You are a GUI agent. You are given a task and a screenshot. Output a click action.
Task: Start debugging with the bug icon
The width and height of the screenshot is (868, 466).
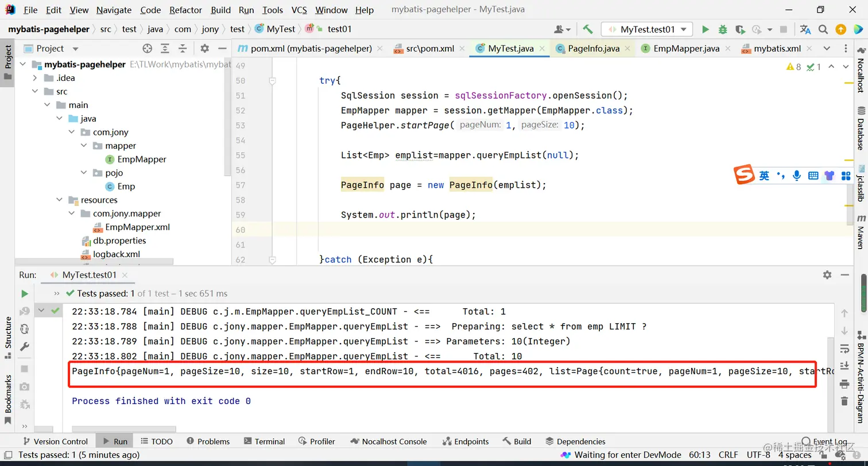[x=723, y=29]
